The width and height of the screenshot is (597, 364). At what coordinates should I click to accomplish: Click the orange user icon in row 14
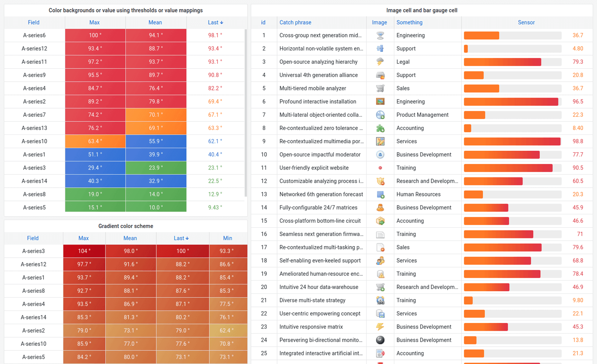[380, 208]
